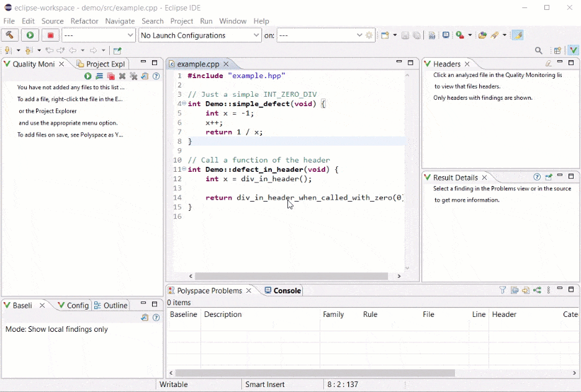Expand the launch target 'on:' dropdown

359,35
